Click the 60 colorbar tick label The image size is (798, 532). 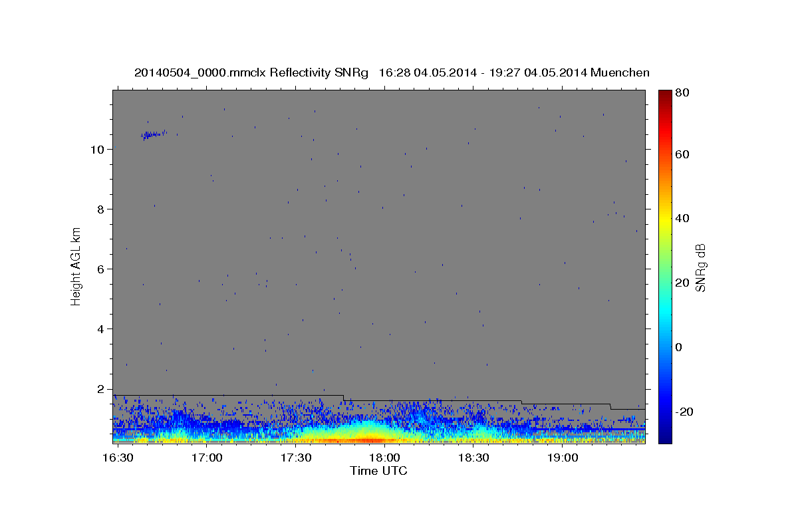[684, 154]
